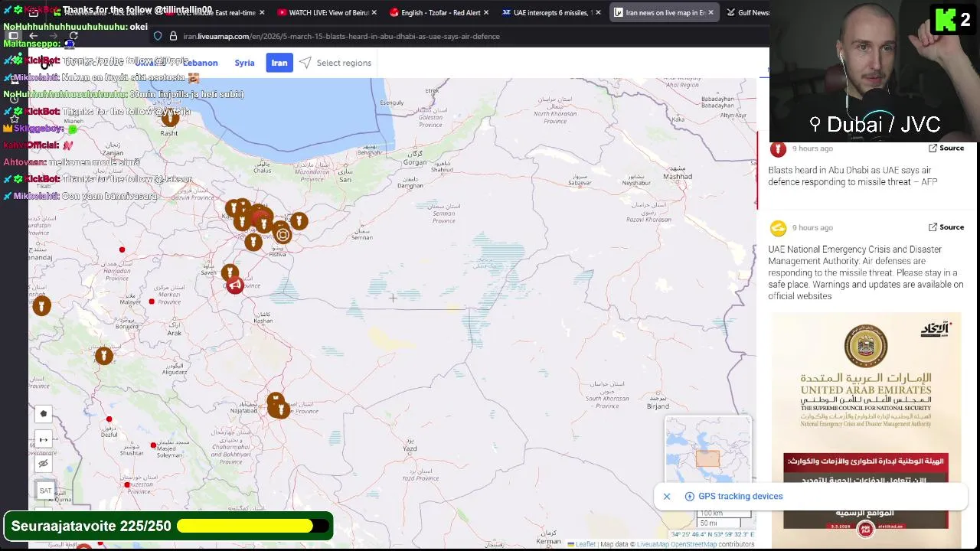980x551 pixels.
Task: Click the browser reload button
Action: 73,36
